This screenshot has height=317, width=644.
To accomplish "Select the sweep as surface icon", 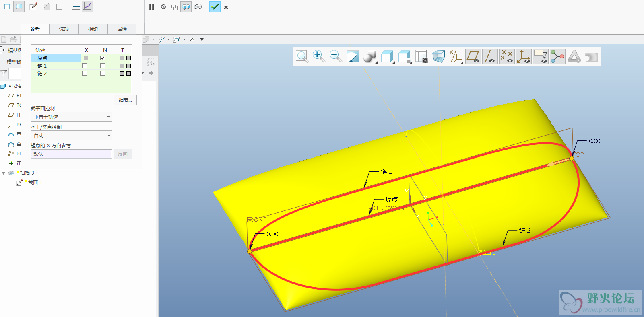I will tap(19, 6).
